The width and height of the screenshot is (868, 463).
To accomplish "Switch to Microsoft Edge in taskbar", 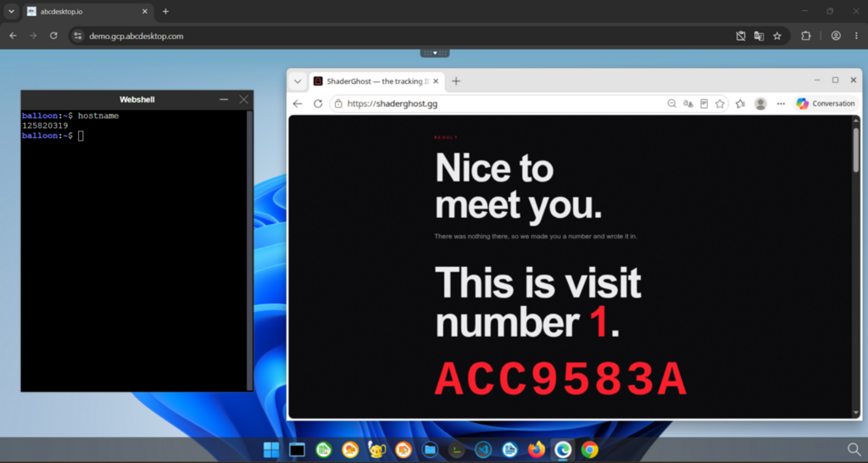I will tap(563, 449).
